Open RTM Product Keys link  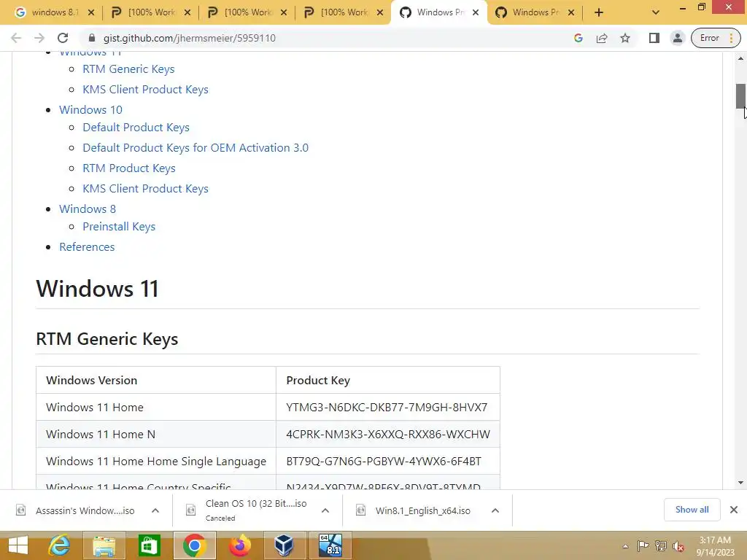coord(129,168)
